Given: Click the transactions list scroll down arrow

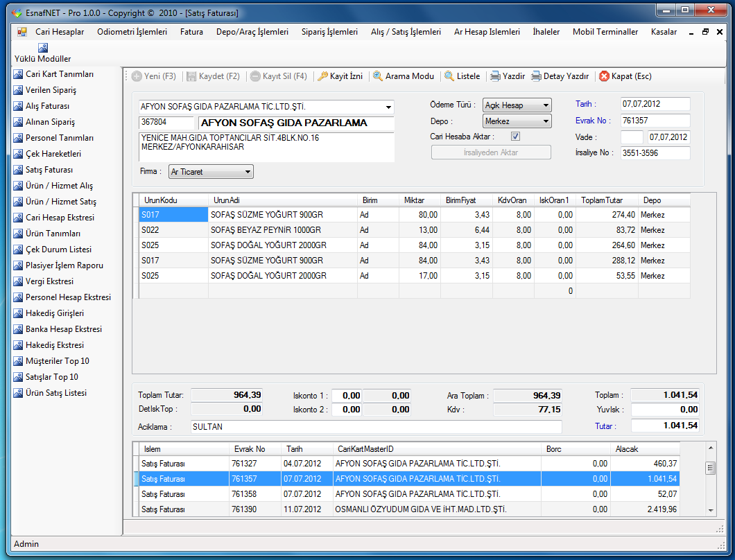Looking at the screenshot, I should [x=711, y=510].
